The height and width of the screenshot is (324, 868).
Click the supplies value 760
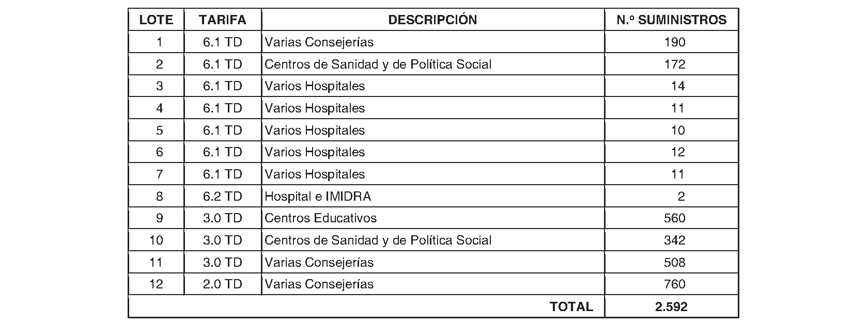(x=674, y=284)
